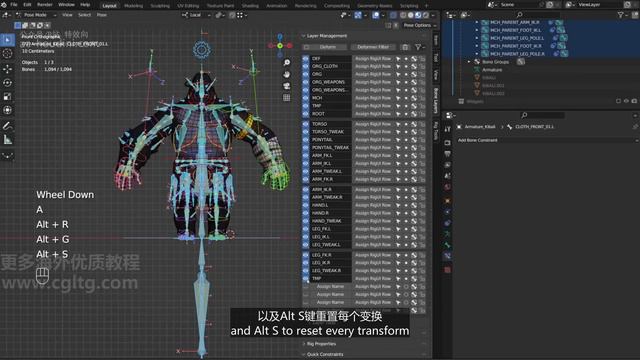Toggle visibility of the ROOT layer
Screen dimensions: 640x360
tap(306, 114)
